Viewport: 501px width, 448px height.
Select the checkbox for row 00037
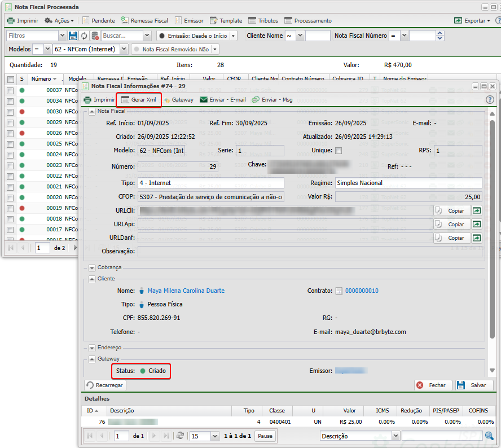(10, 90)
